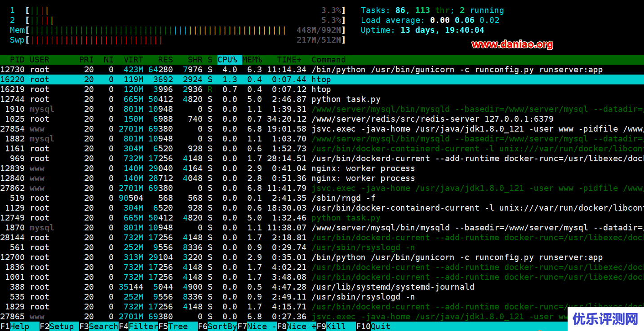
Task: Select the redis-server process 1025
Action: pos(322,119)
